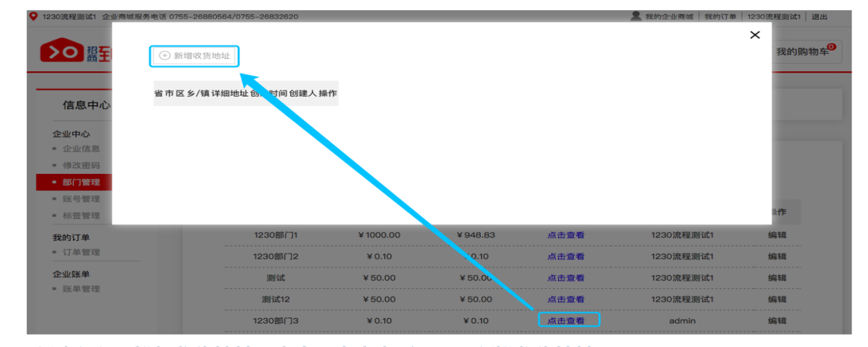
Task: Open 标签管理 in the sidebar
Action: pyautogui.click(x=81, y=216)
